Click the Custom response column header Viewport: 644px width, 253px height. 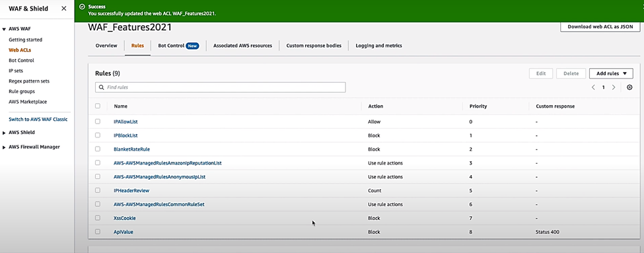point(555,106)
